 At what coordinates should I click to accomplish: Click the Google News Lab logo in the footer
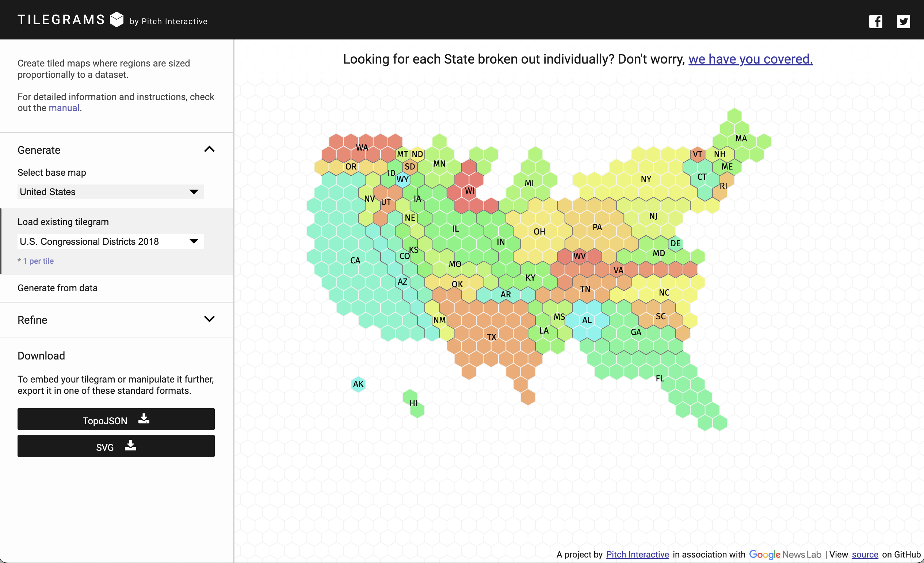pyautogui.click(x=784, y=554)
